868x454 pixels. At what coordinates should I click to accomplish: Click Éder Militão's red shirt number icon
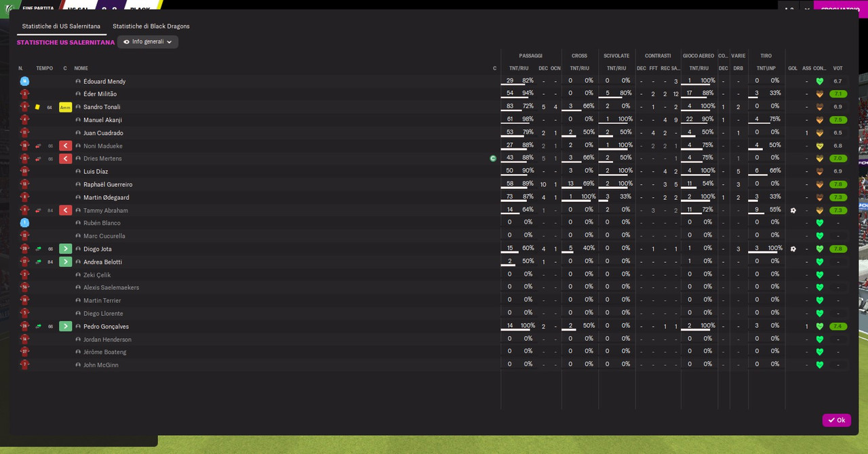click(24, 94)
